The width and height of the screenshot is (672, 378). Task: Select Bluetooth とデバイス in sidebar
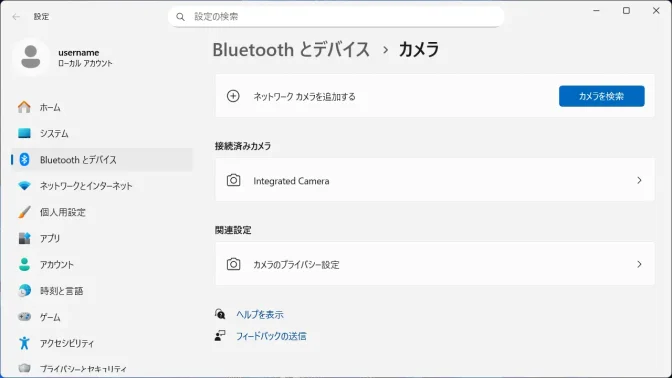tap(102, 159)
